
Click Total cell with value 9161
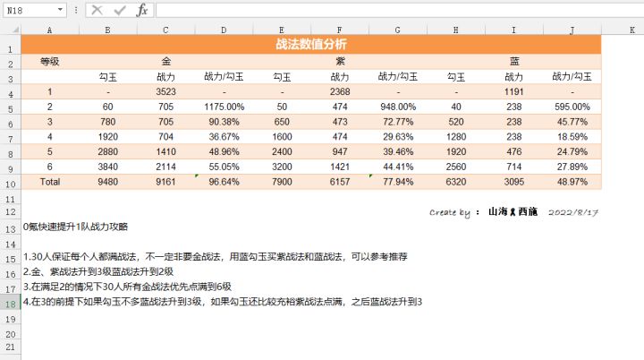point(165,182)
